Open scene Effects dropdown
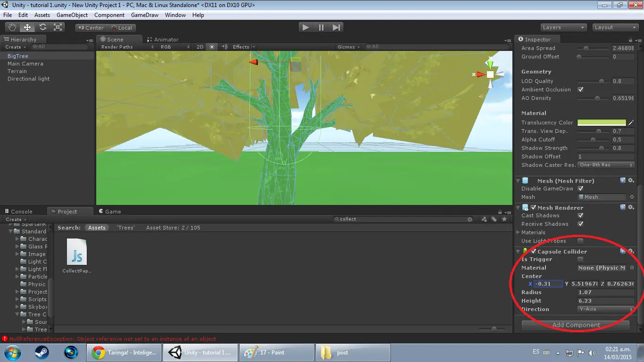 click(x=244, y=47)
